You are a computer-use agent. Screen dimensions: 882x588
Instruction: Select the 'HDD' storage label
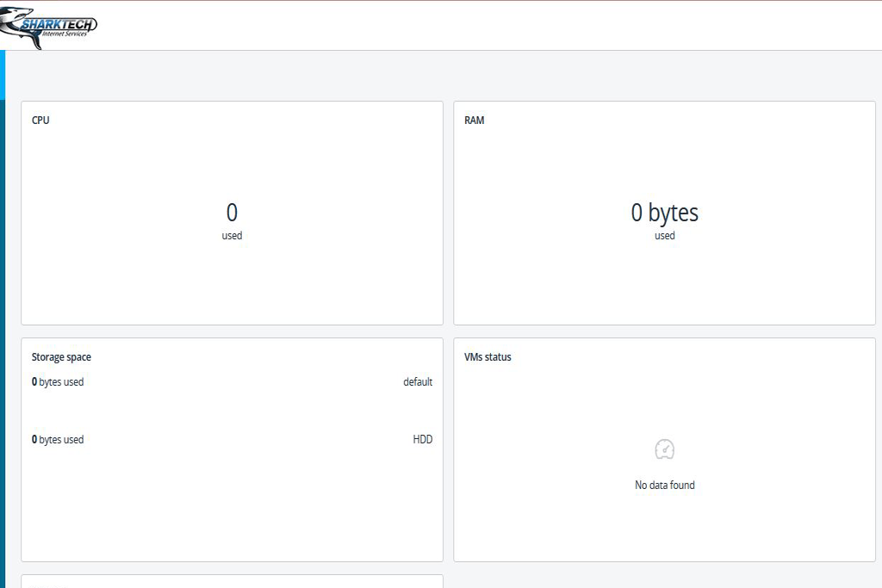click(x=422, y=440)
